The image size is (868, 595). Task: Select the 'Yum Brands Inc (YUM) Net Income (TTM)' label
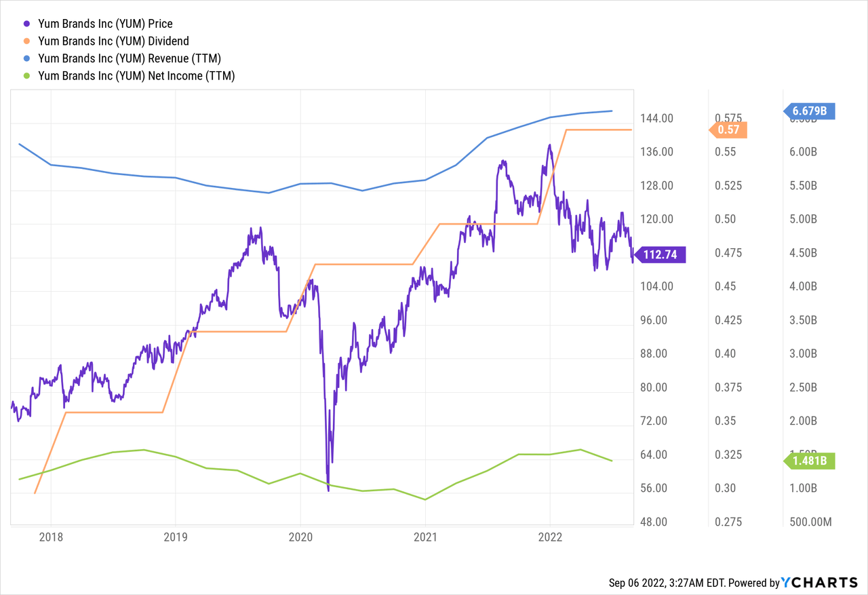coord(136,76)
